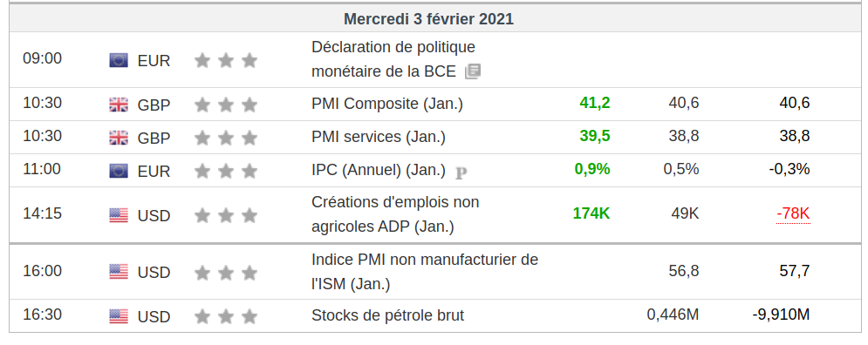Click the US flag in the 16:30 crude stocks row
The width and height of the screenshot is (868, 345).
(119, 316)
